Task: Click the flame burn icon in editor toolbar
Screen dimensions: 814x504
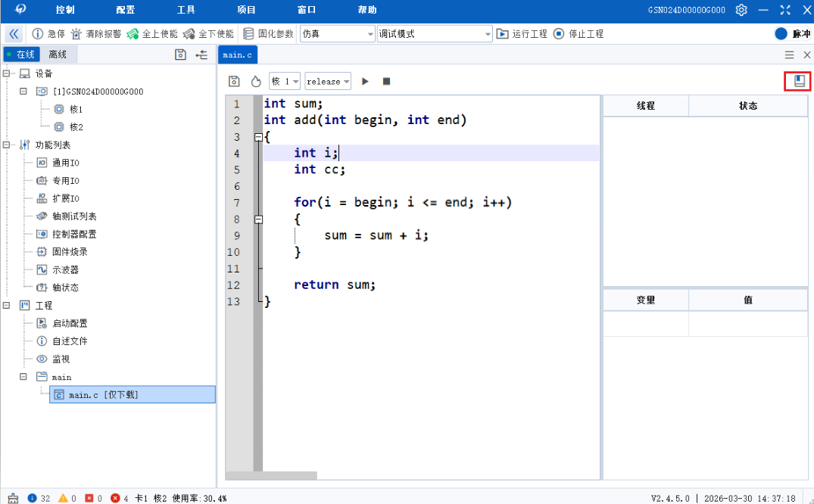Action: [x=256, y=81]
